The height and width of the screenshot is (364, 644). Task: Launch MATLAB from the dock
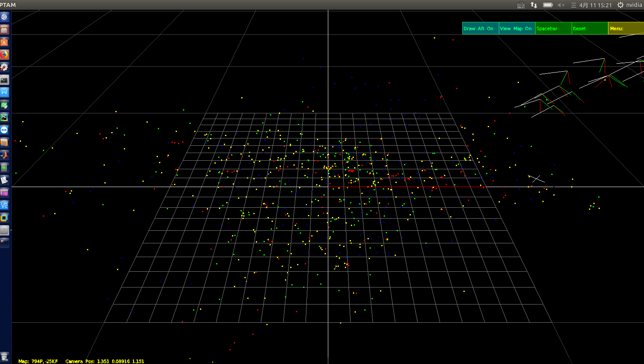[4, 155]
